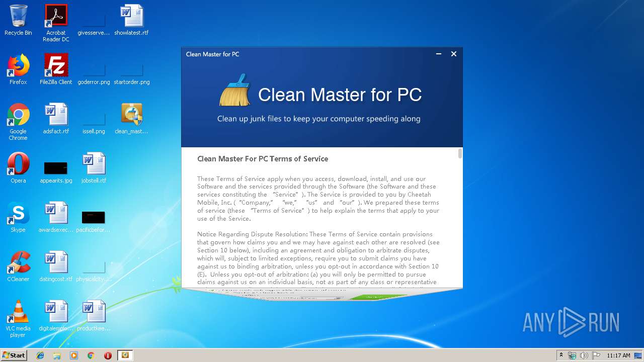
Task: Open the Recycle Bin desktop icon
Action: 18,20
